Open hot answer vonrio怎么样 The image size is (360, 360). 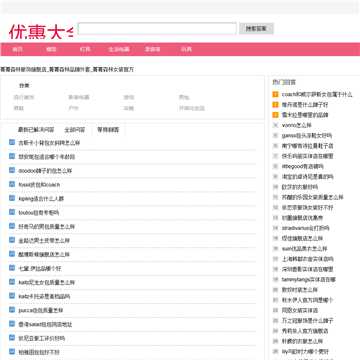(x=297, y=125)
